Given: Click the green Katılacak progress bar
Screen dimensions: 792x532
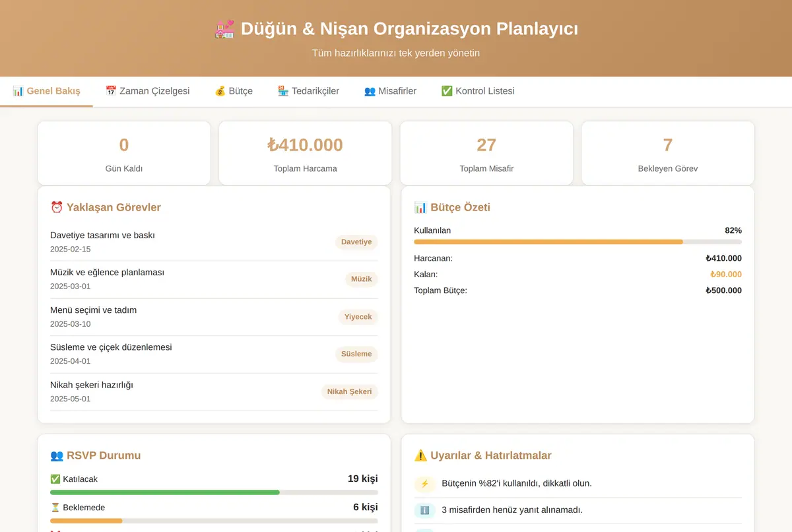Looking at the screenshot, I should pyautogui.click(x=214, y=492).
